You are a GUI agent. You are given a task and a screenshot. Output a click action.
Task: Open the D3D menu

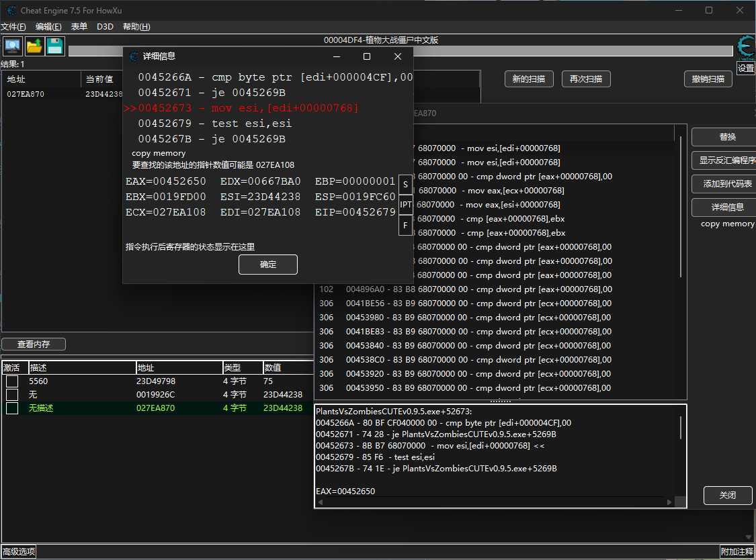click(x=105, y=27)
